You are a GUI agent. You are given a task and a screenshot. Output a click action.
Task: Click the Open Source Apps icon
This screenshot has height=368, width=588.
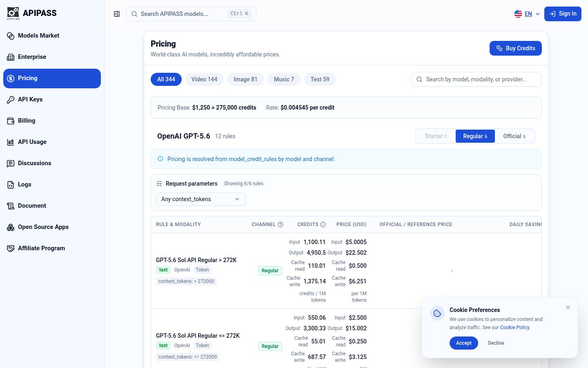coord(11,227)
